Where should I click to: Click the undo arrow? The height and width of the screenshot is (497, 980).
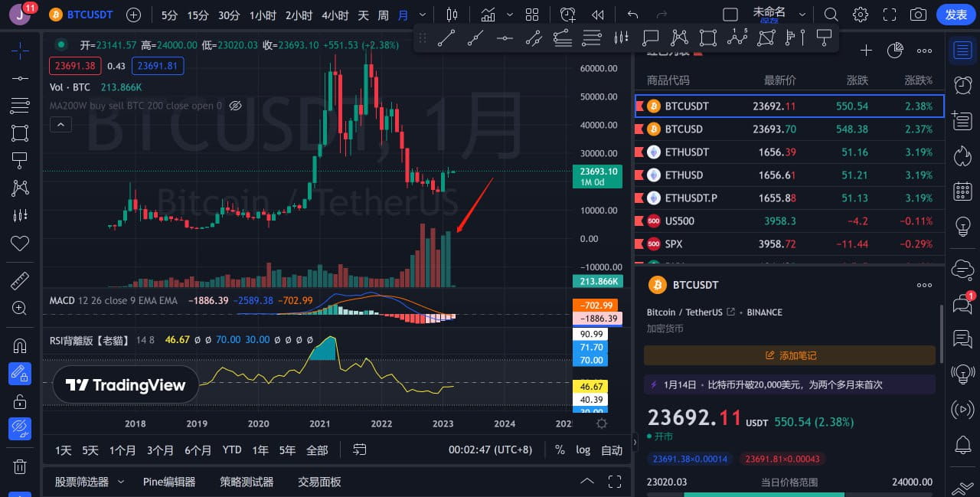(632, 15)
